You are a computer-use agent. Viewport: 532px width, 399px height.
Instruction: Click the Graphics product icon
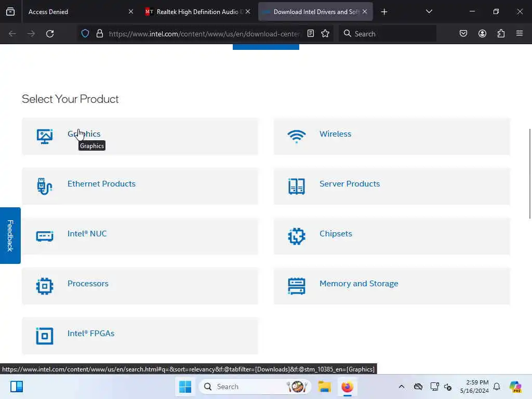coord(45,137)
